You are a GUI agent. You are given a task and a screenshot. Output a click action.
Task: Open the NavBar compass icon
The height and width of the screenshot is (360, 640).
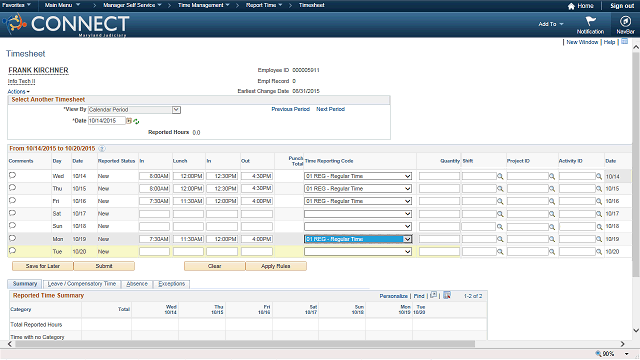point(625,21)
